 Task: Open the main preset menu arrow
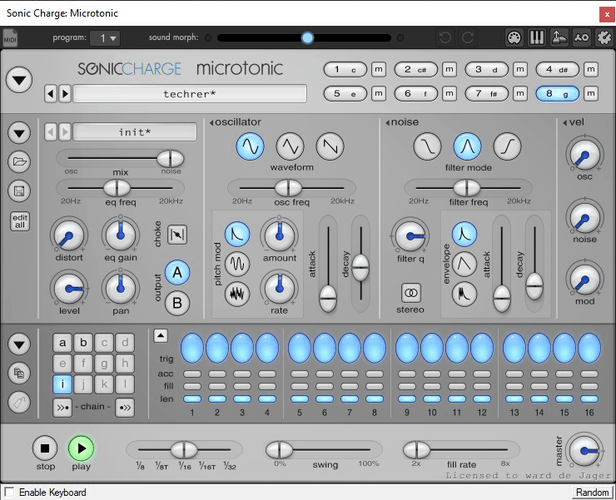pos(19,80)
